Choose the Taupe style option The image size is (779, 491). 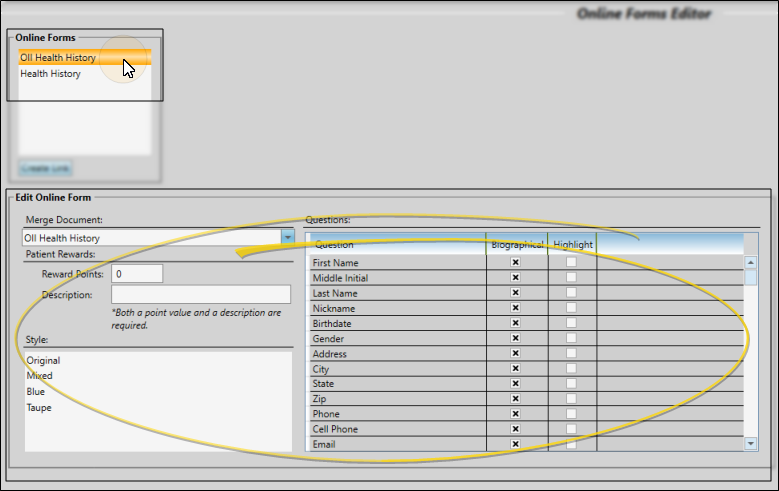[x=39, y=408]
